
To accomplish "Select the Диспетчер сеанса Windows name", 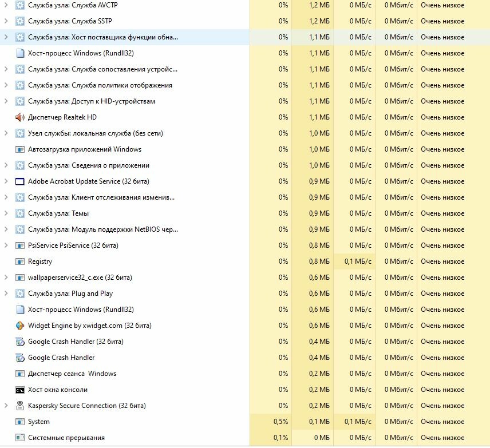I will [72, 374].
